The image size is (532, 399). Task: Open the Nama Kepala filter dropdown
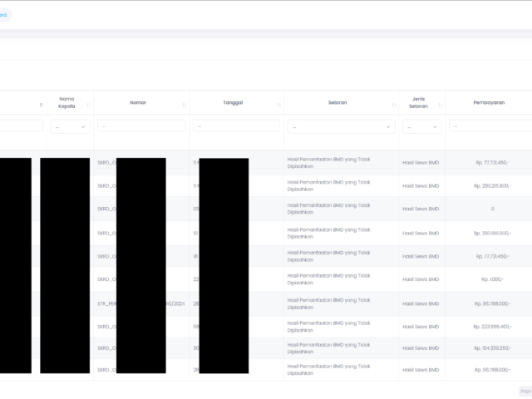point(70,126)
